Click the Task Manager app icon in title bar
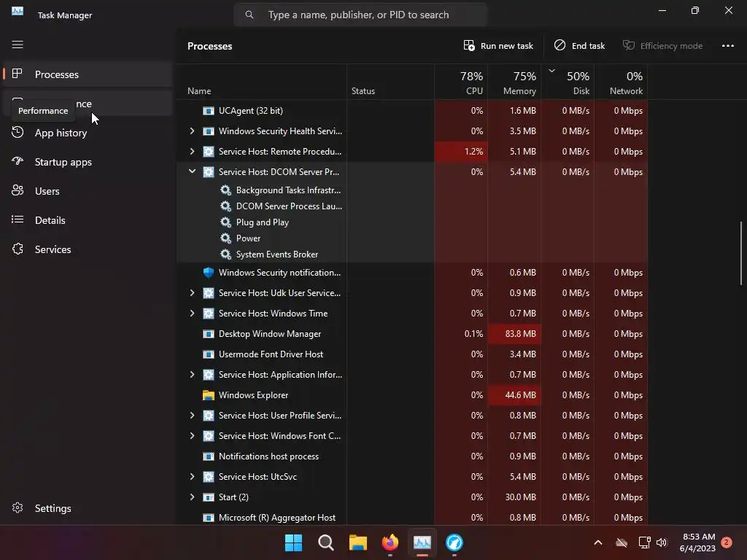Image resolution: width=747 pixels, height=560 pixels. 18,11
